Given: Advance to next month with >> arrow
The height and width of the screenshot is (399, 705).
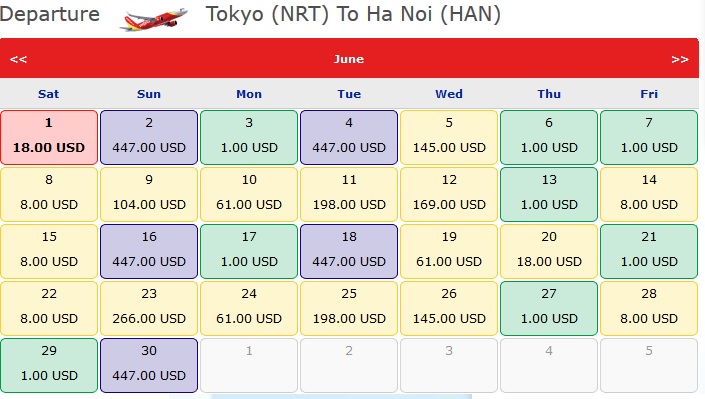Looking at the screenshot, I should 679,59.
